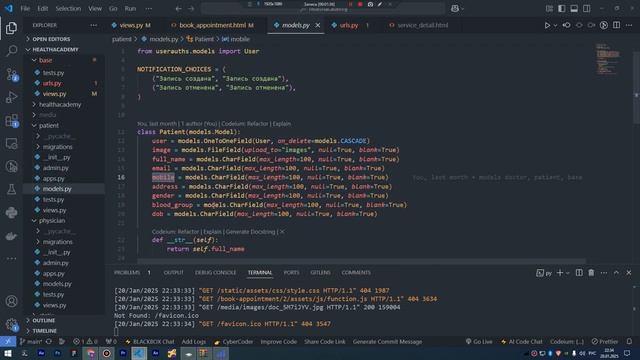Open terminal panel more actions ellipsis
640x360 pixels.
pyautogui.click(x=604, y=273)
